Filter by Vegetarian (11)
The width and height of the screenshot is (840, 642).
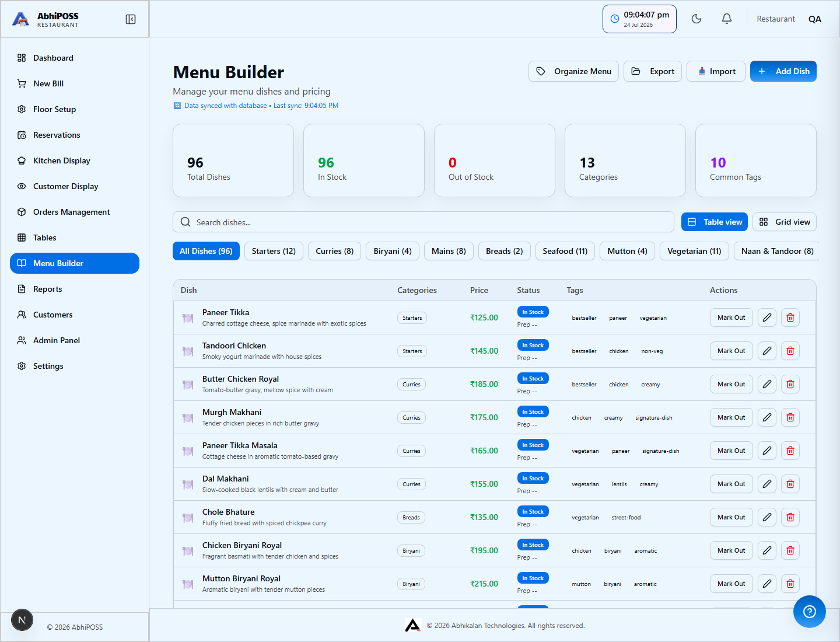point(694,251)
